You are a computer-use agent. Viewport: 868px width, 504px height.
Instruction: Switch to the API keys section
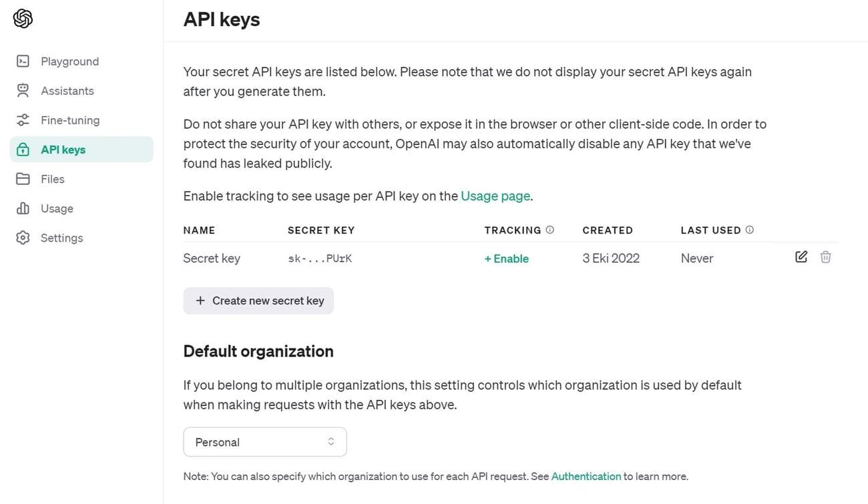tap(63, 150)
